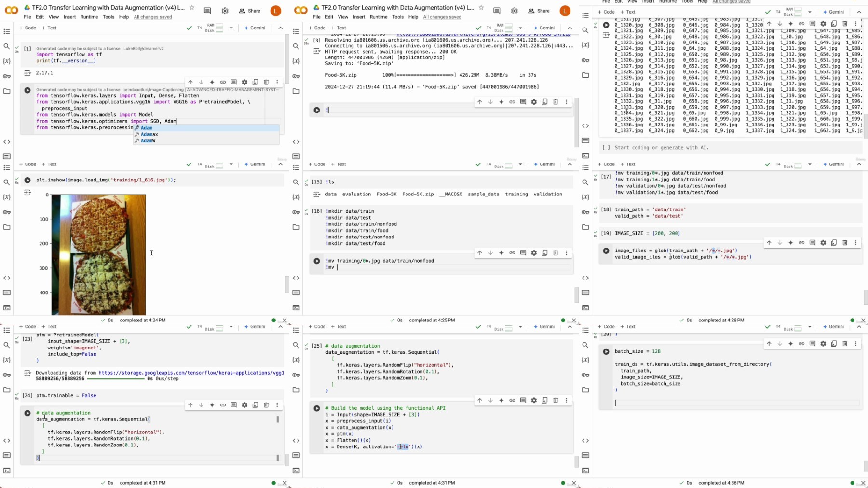Click the generate link in the Start coding cell
The image size is (868, 488).
click(x=672, y=148)
